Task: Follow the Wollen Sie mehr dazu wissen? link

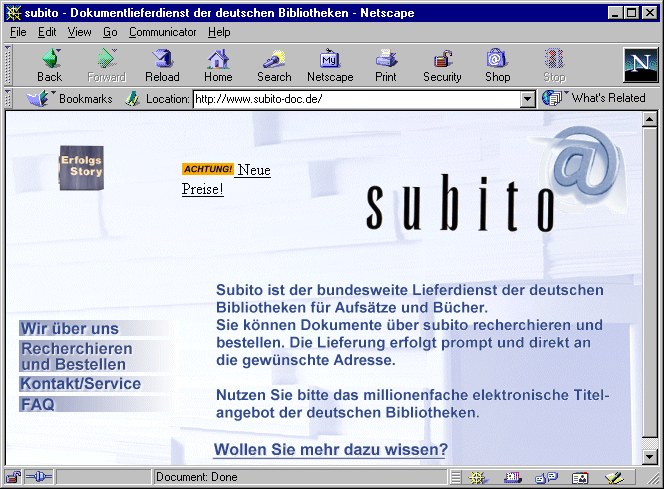Action: [330, 450]
